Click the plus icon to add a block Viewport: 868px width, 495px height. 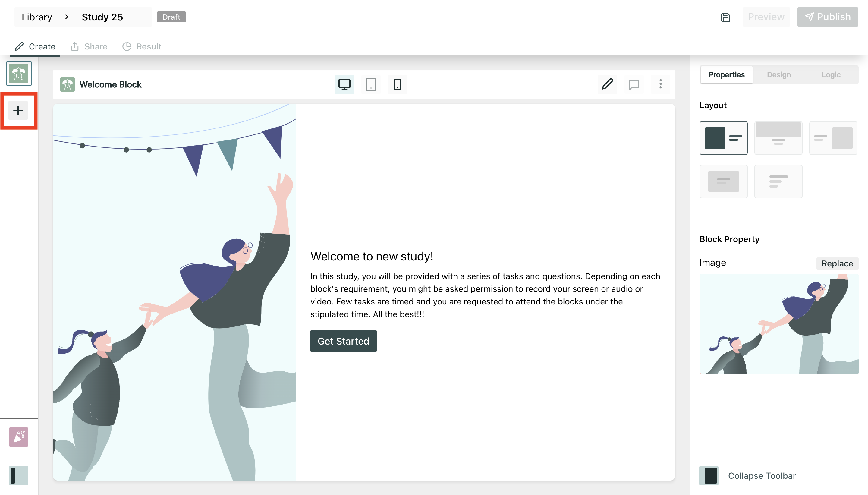pyautogui.click(x=18, y=110)
